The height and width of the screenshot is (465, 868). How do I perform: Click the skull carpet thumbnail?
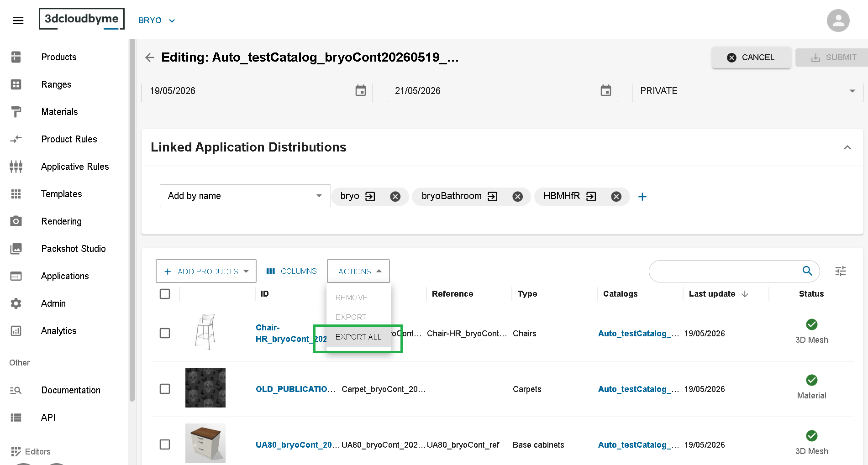(205, 388)
